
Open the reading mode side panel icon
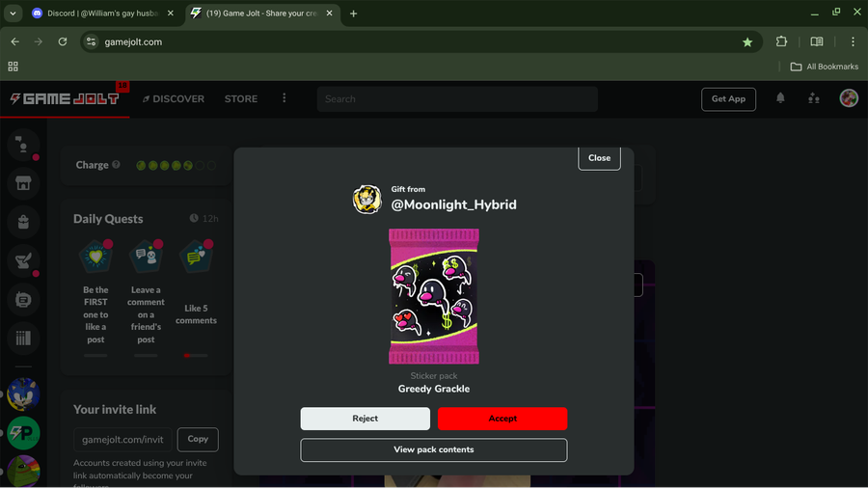tap(817, 41)
